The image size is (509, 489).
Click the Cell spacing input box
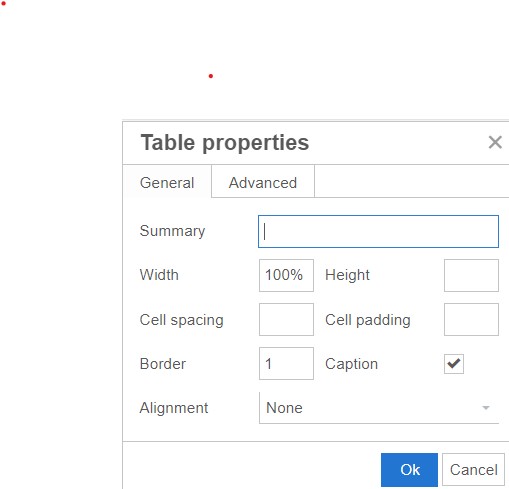(x=286, y=319)
